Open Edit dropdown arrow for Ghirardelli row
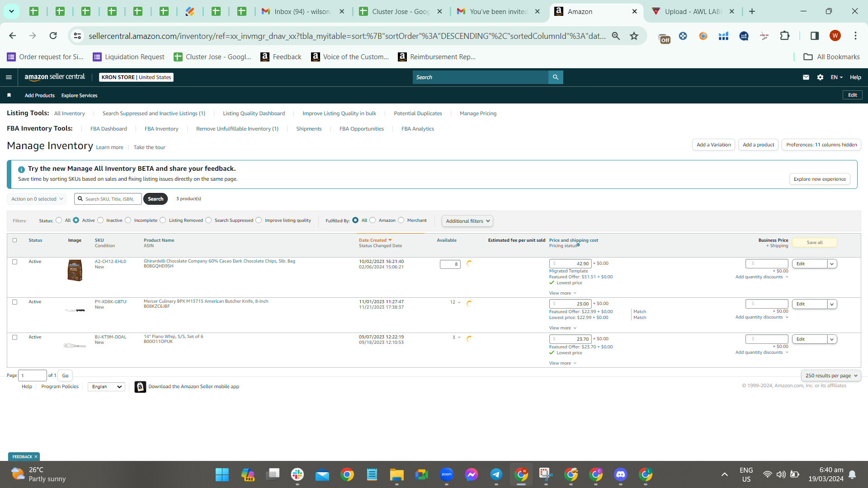868x488 pixels. click(832, 264)
